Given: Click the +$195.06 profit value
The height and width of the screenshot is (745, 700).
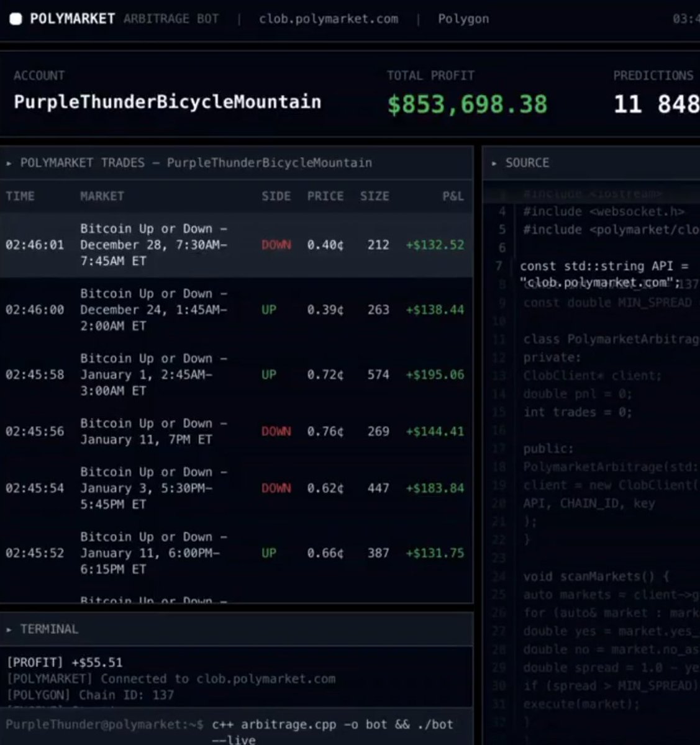Looking at the screenshot, I should (x=435, y=375).
